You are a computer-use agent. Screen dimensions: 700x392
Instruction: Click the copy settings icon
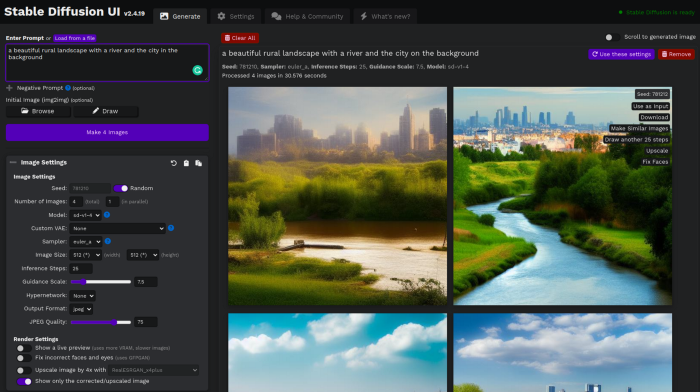199,163
